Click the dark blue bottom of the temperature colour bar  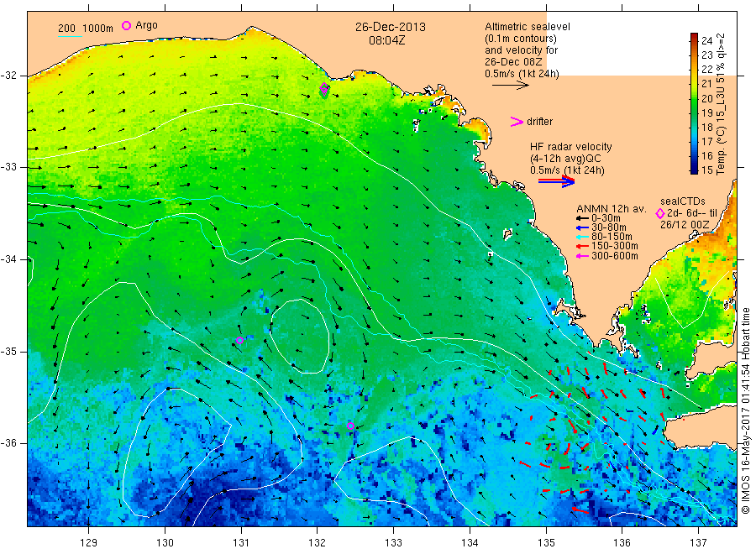pos(695,170)
